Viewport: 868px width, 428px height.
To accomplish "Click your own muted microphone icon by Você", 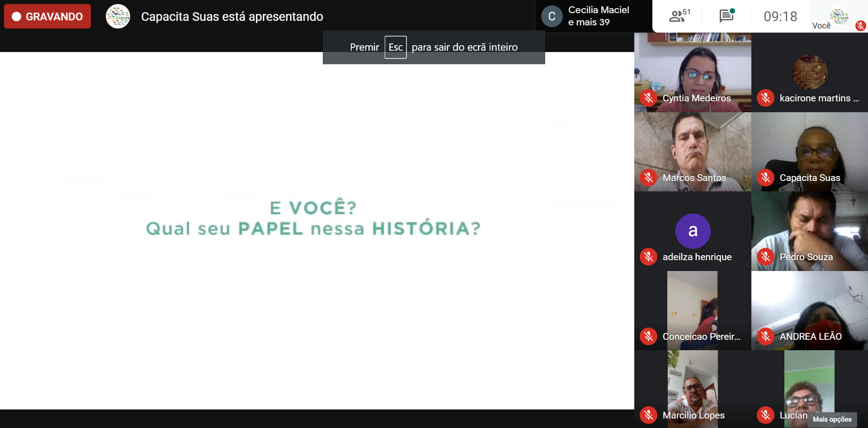I will coord(860,26).
